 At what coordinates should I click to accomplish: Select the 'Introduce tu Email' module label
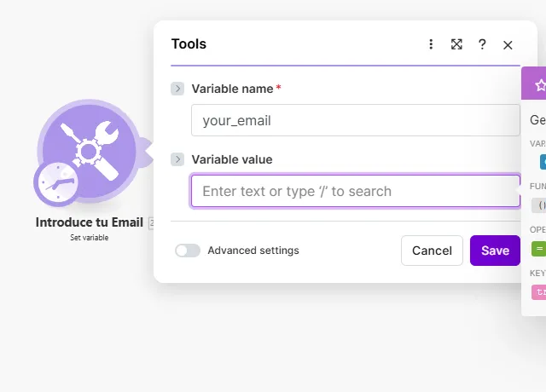coord(89,222)
